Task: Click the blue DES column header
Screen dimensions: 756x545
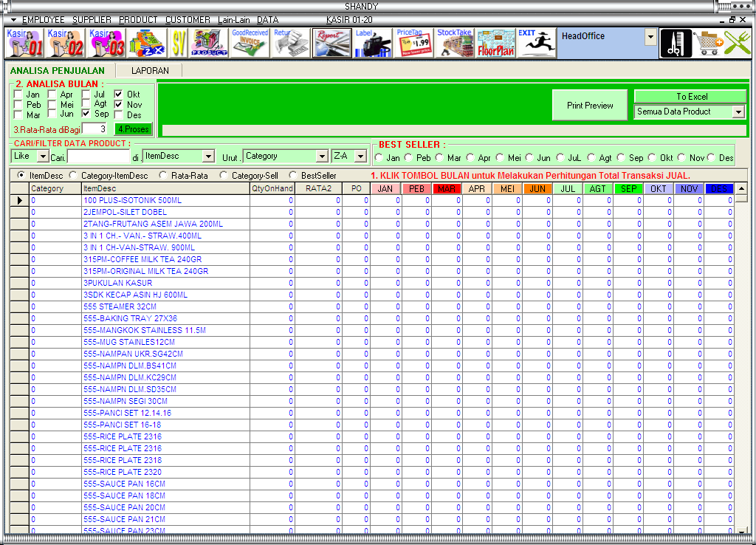Action: coord(719,188)
